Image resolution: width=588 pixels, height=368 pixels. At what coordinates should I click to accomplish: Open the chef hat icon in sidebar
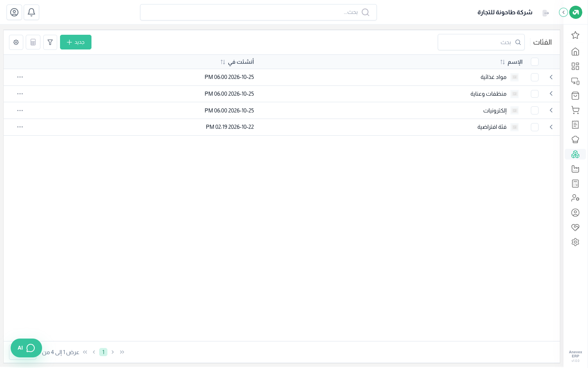click(x=575, y=139)
